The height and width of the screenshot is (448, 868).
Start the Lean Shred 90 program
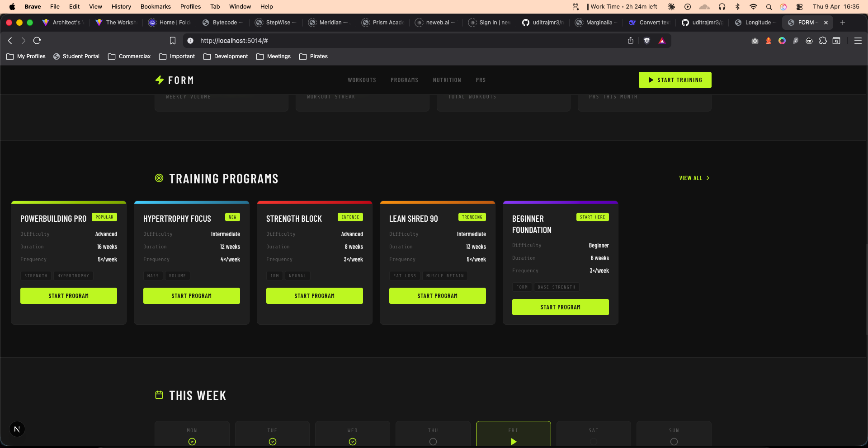point(437,296)
